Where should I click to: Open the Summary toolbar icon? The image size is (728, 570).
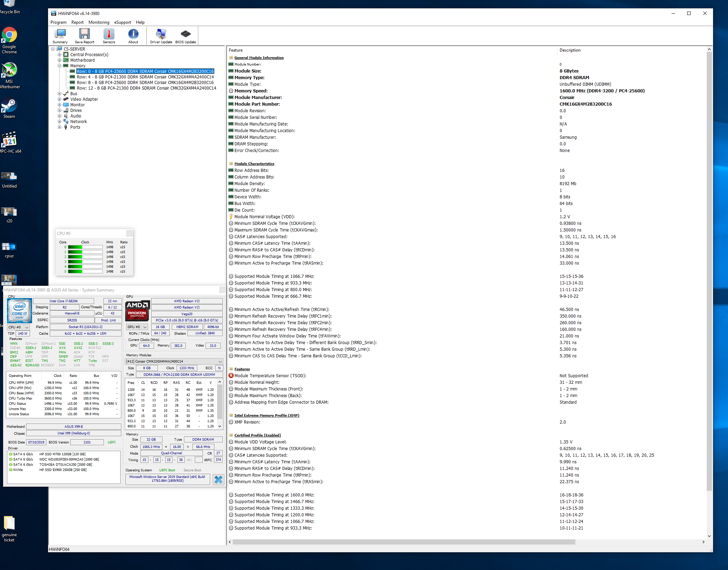[60, 36]
